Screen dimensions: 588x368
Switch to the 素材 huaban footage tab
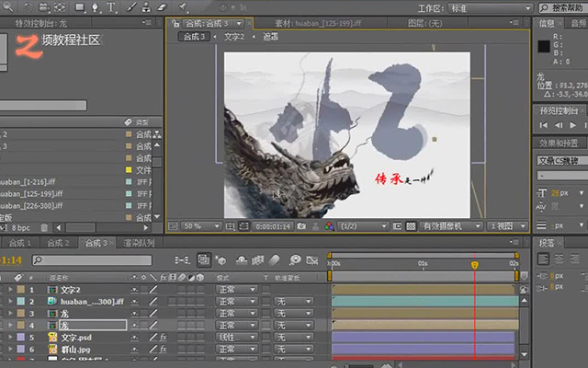pos(318,23)
